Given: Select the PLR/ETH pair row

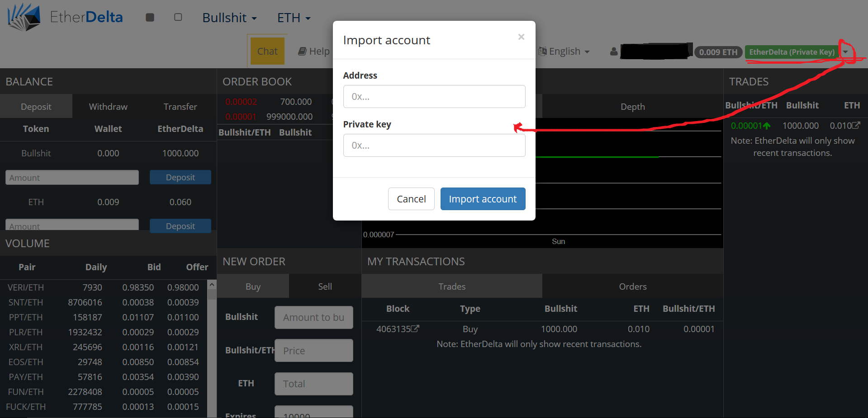Looking at the screenshot, I should coord(104,332).
